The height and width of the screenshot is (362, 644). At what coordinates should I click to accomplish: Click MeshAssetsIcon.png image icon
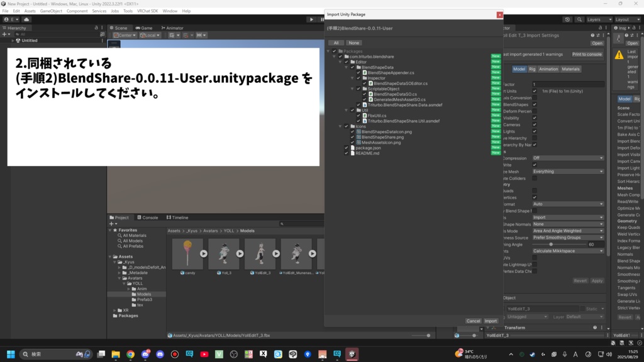(x=358, y=143)
